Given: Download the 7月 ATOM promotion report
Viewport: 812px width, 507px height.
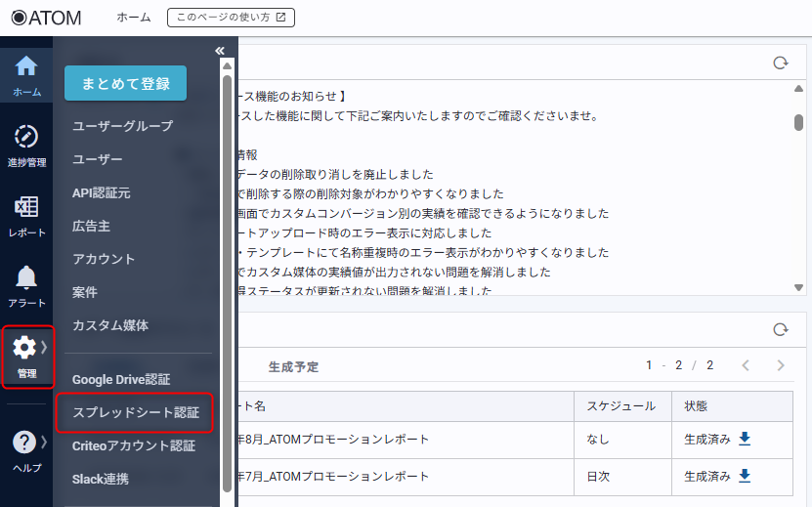Looking at the screenshot, I should (745, 476).
